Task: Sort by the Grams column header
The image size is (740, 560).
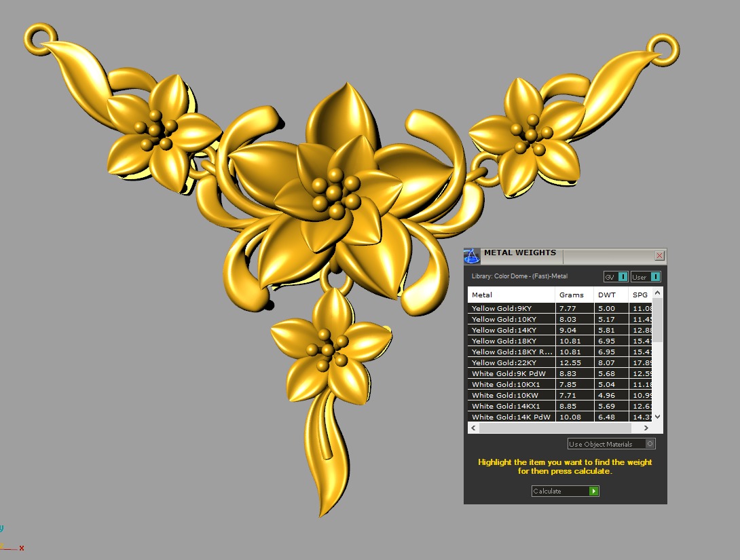Action: (574, 295)
